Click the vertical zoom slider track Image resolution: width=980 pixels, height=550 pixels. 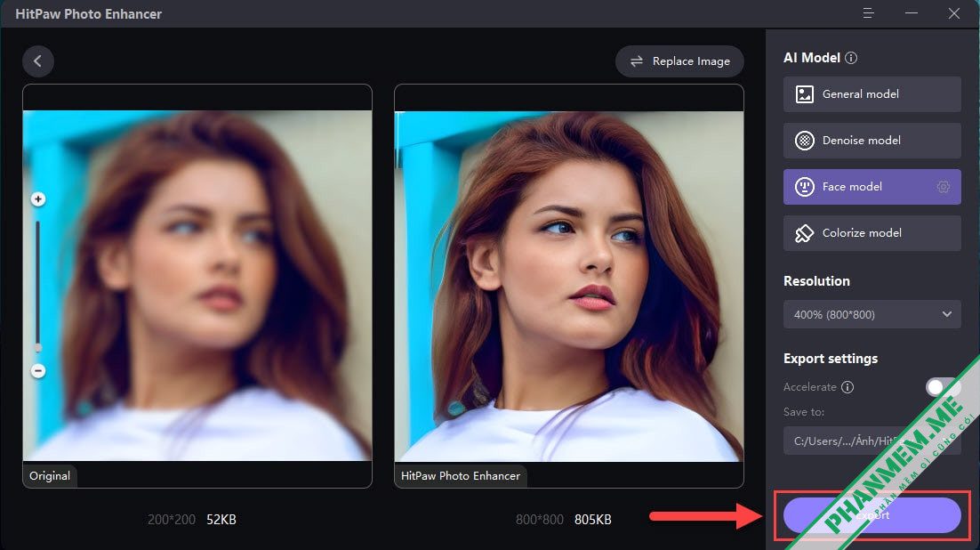click(x=37, y=285)
